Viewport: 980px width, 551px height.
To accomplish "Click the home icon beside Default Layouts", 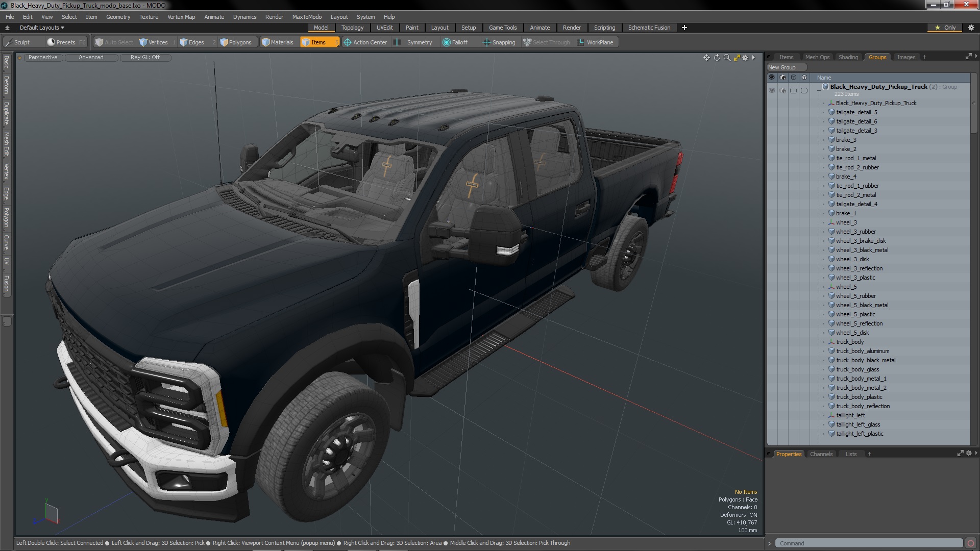I will 7,28.
